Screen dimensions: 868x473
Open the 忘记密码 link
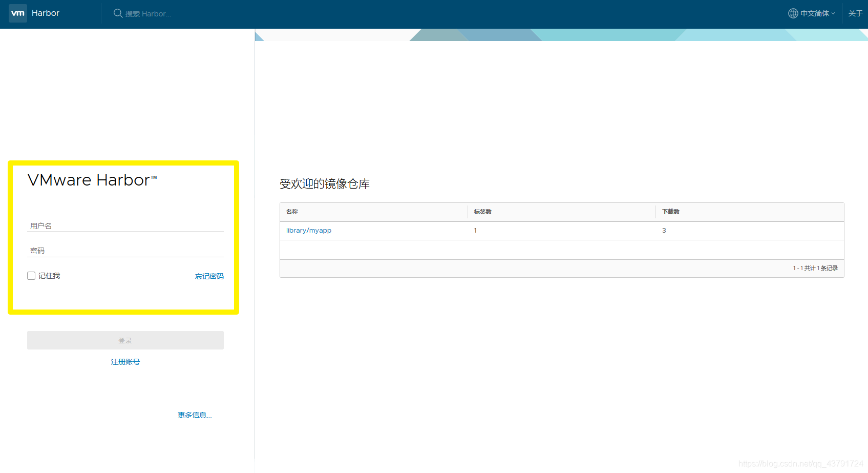pos(209,276)
